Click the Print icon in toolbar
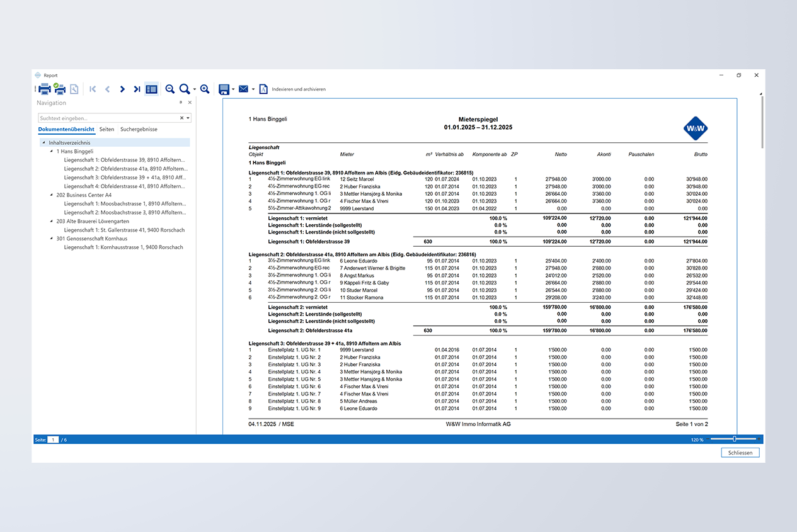 coord(45,89)
